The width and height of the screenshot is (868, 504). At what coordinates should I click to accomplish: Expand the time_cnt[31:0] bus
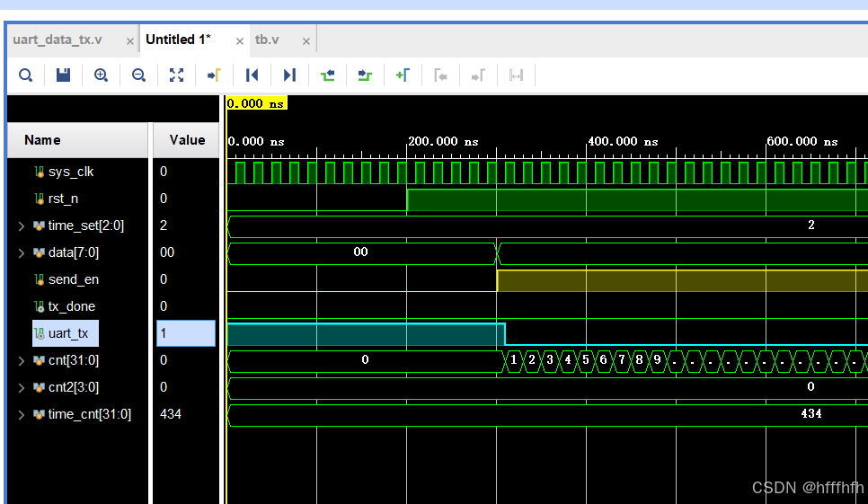coord(21,414)
